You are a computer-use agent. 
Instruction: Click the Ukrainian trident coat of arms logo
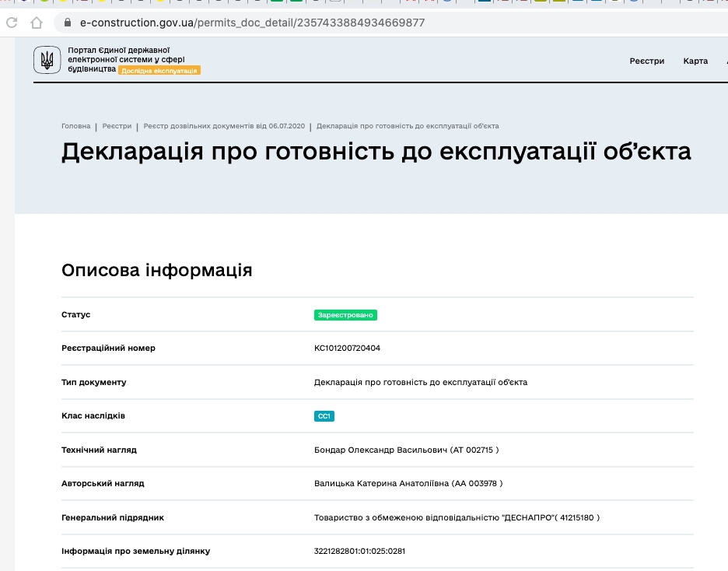(x=47, y=60)
